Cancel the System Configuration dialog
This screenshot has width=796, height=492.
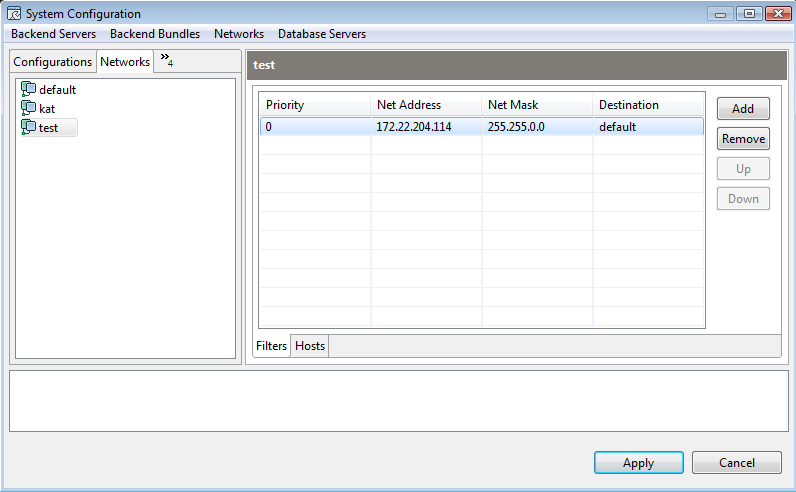click(x=737, y=463)
